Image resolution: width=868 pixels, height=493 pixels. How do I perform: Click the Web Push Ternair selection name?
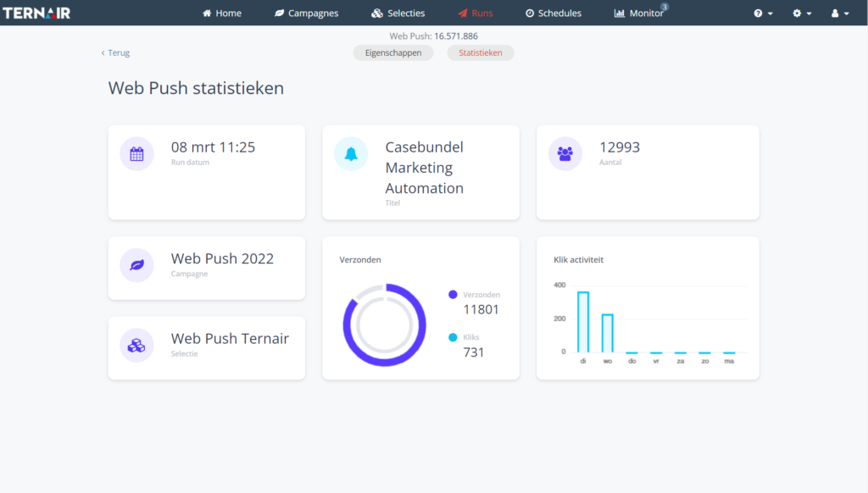click(x=230, y=338)
